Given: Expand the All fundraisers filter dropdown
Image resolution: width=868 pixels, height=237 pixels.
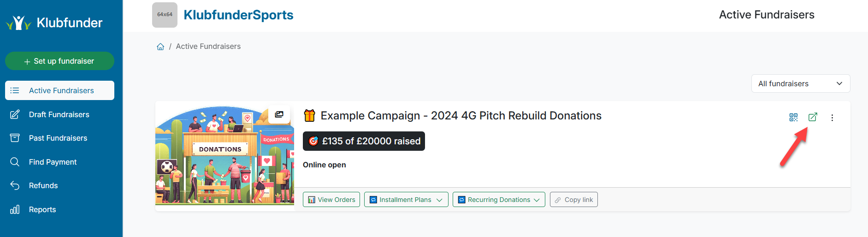Looking at the screenshot, I should point(800,83).
